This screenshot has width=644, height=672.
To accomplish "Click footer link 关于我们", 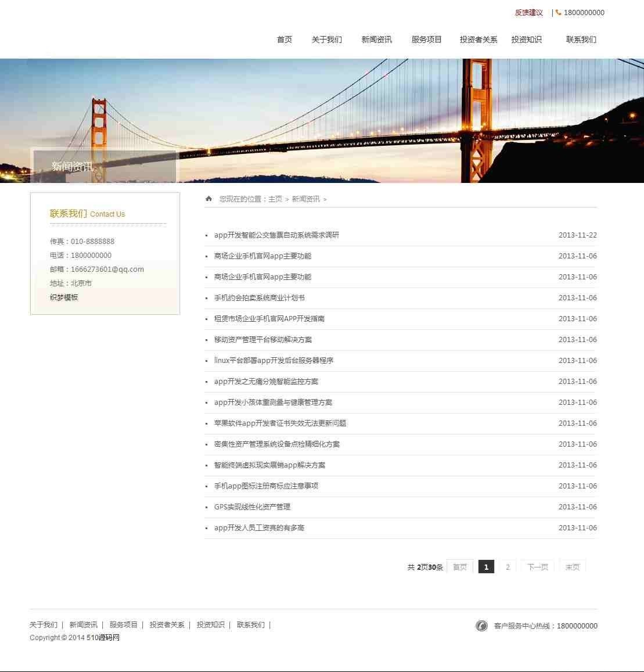I will 44,625.
